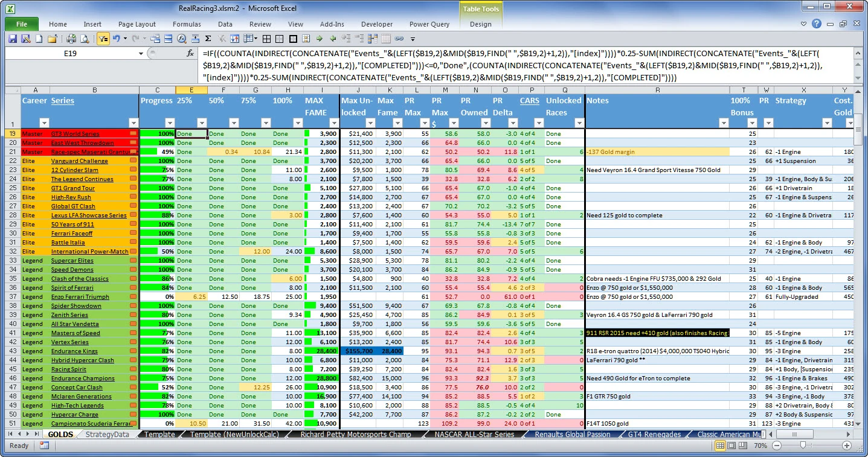Click the hyperlink chain icon in toolbar
The image size is (868, 457).
point(399,39)
